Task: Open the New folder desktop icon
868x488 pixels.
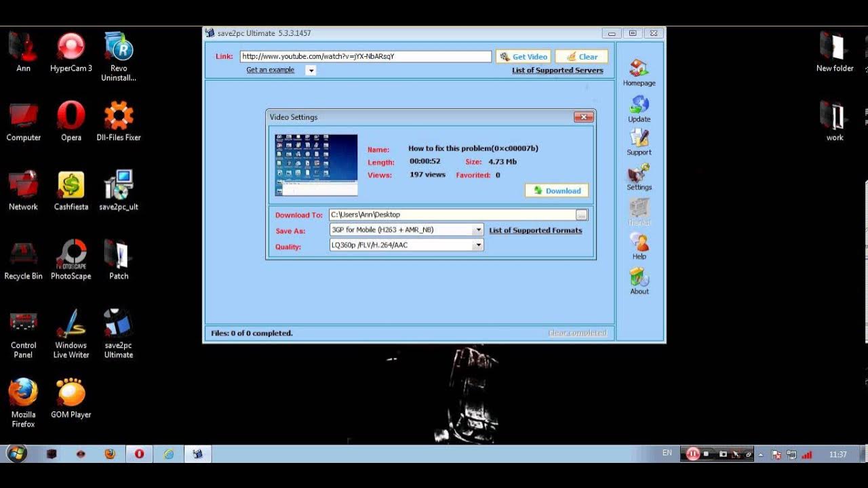Action: pyautogui.click(x=835, y=52)
